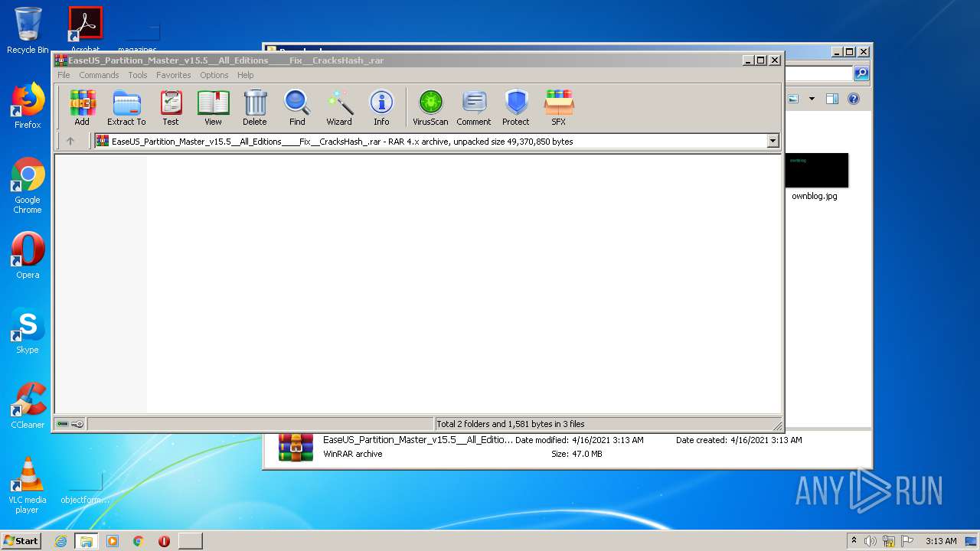Click the Explorer search button

tap(861, 73)
